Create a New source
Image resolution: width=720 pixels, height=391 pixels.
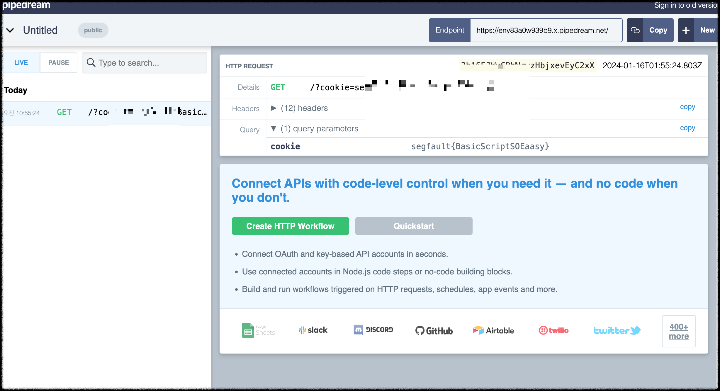707,30
